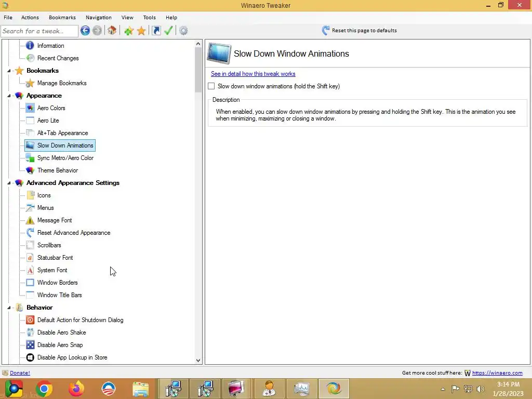Viewport: 532px width, 399px height.
Task: Click the System Font letter A icon
Action: (x=30, y=270)
